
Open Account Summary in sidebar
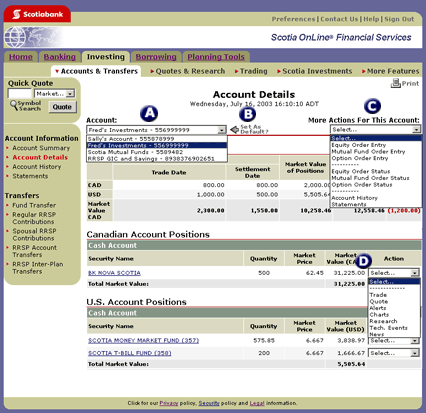(41, 148)
